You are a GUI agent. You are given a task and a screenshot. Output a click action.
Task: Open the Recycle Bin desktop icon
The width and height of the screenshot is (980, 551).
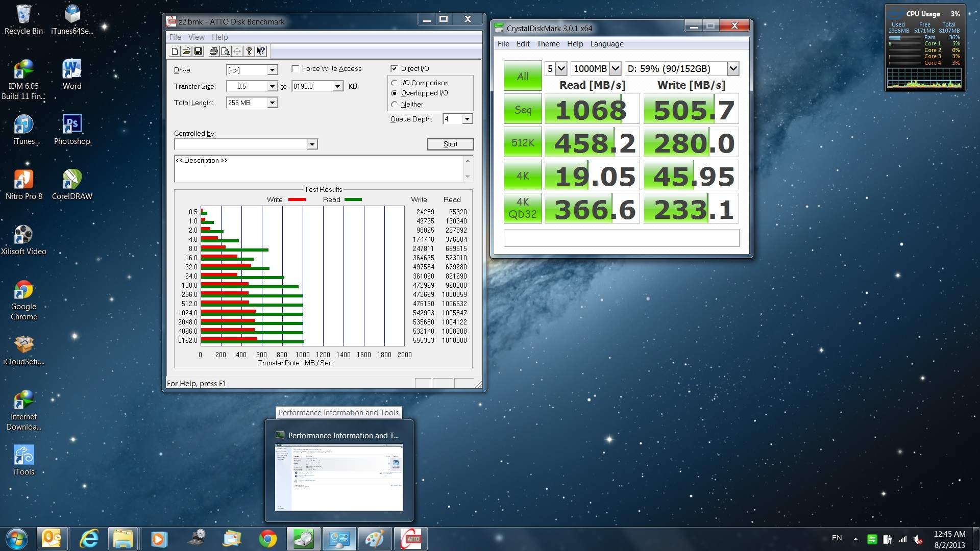tap(23, 19)
